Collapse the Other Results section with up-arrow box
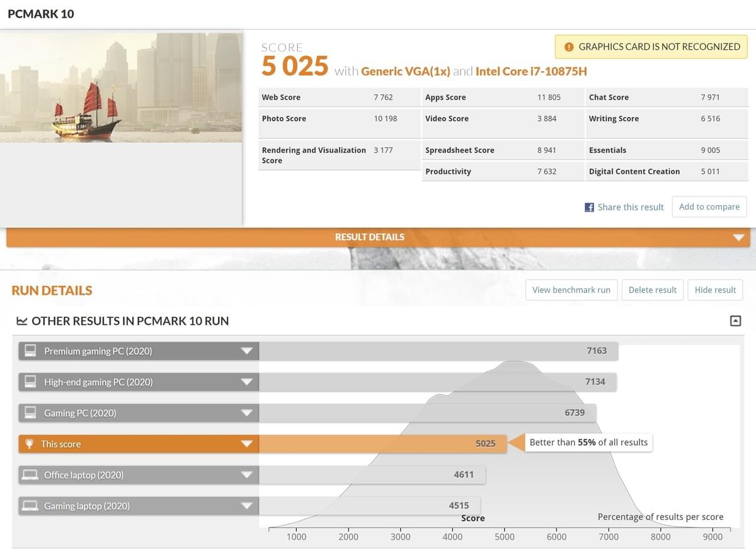The image size is (756, 554). tap(735, 321)
